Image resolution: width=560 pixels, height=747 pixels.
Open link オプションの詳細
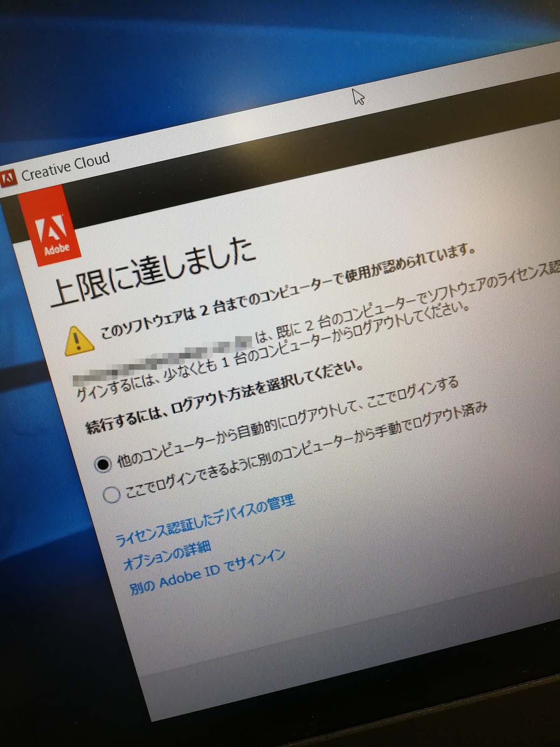pyautogui.click(x=167, y=555)
